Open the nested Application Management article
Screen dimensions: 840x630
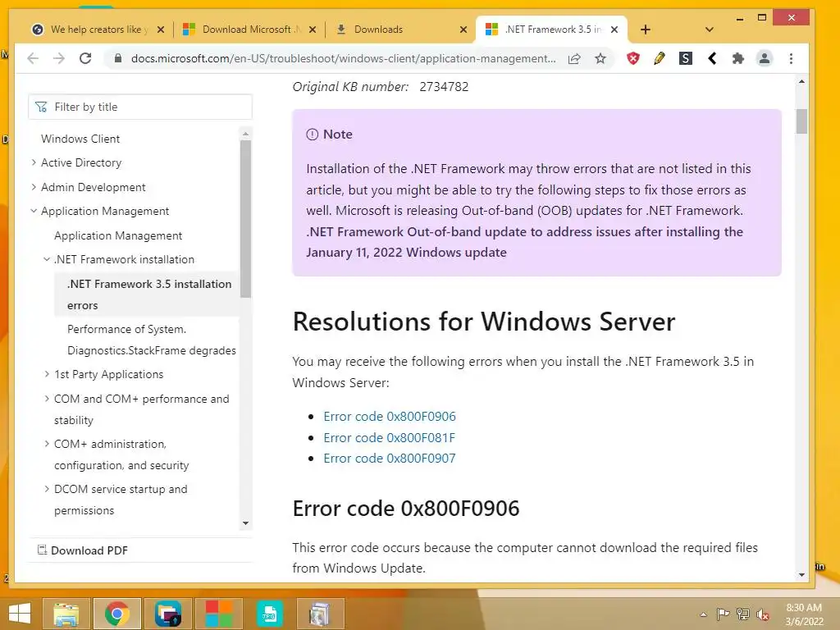coord(118,235)
